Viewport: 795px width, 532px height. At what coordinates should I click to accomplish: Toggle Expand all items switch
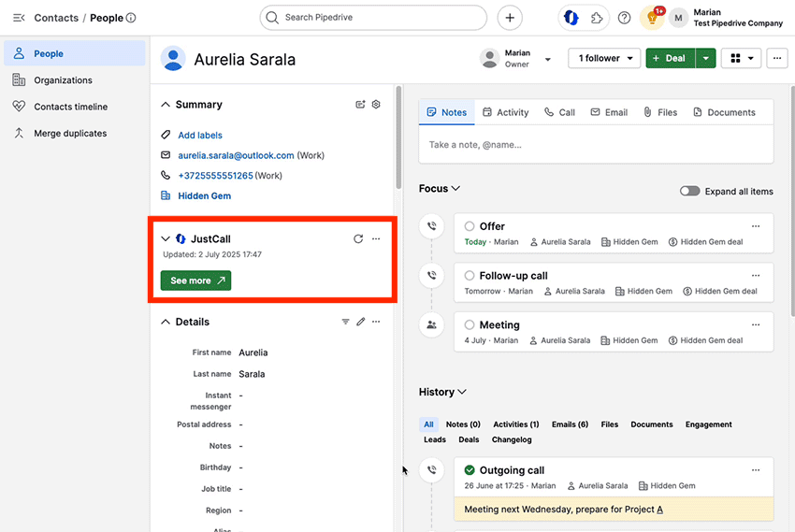pos(689,191)
